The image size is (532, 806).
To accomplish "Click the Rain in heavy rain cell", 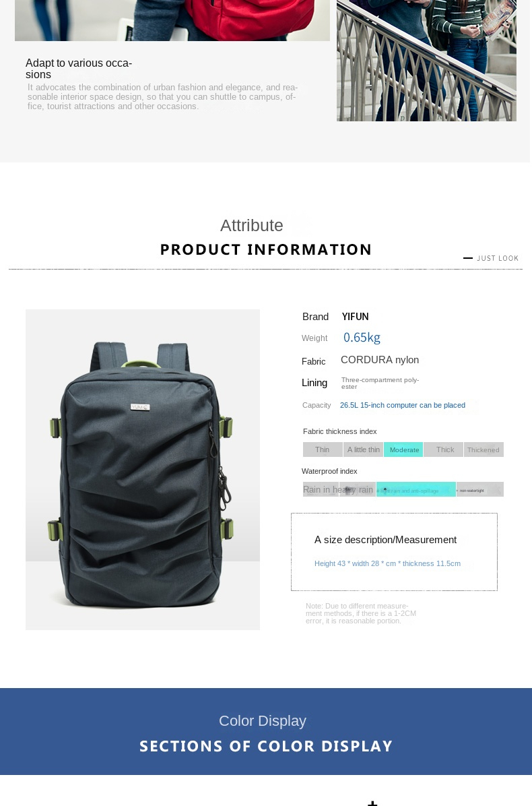I will click(x=339, y=489).
